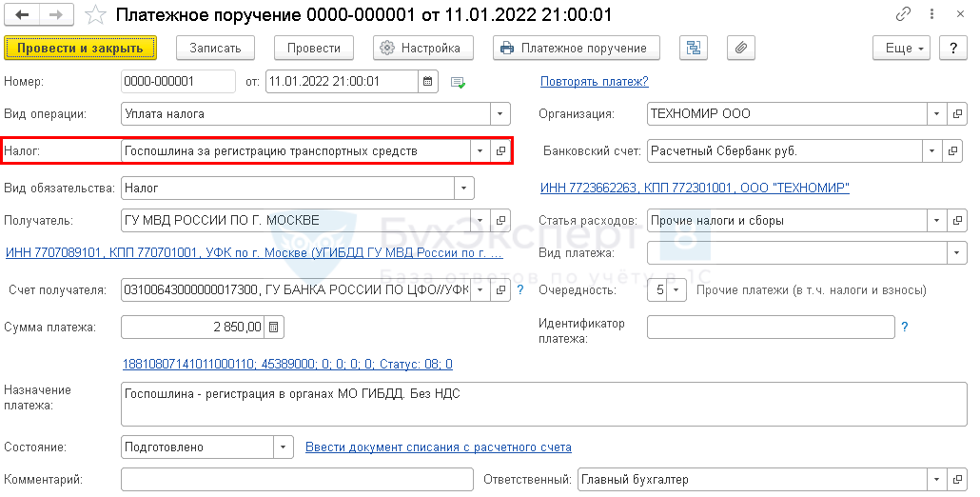This screenshot has width=980, height=497.
Task: Open the calendar picker for document date
Action: tap(428, 82)
